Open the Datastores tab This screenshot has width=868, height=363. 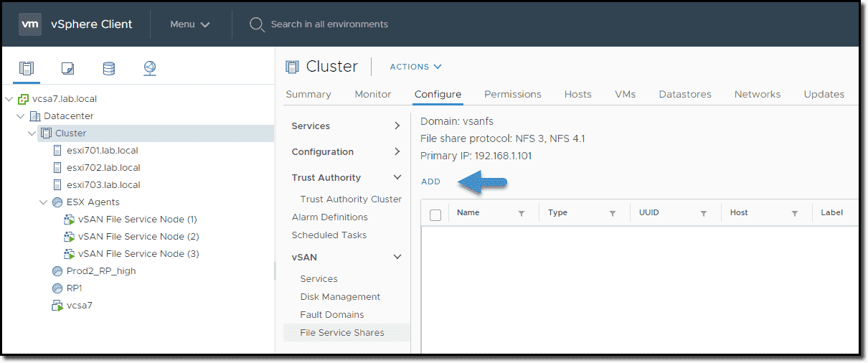(685, 94)
